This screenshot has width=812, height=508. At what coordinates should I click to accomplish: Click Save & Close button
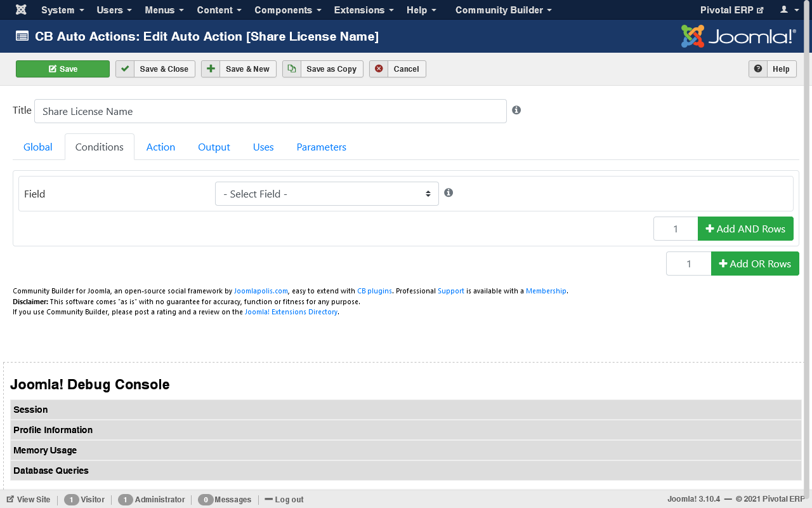click(x=155, y=69)
